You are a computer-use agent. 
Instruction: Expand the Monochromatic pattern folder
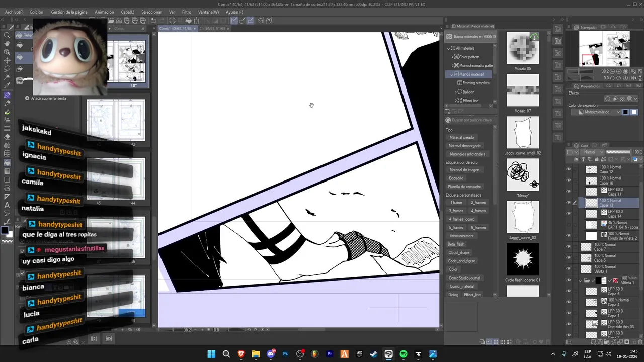tap(452, 65)
